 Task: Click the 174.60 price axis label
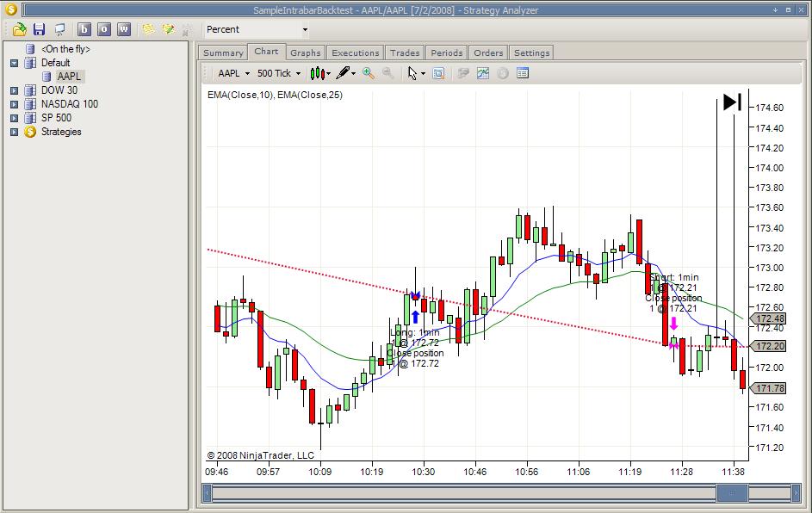click(x=770, y=108)
